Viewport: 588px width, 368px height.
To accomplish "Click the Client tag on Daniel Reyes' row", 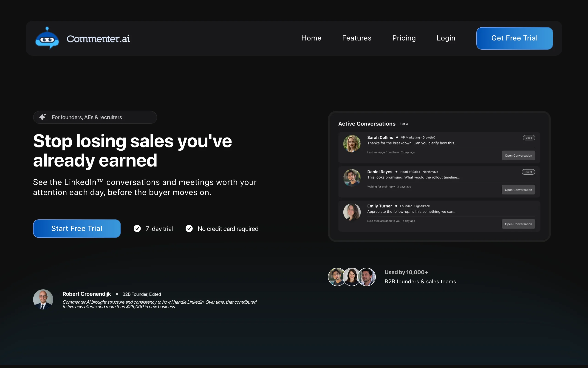I will [528, 172].
